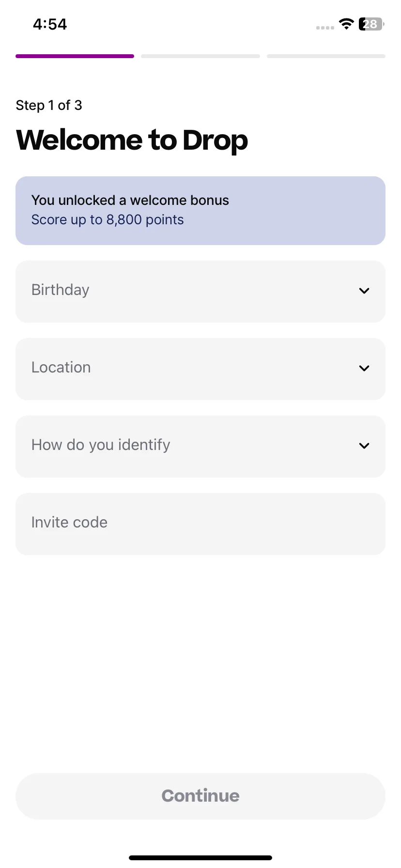Open the Birthday dropdown field
The image size is (401, 868).
(200, 292)
